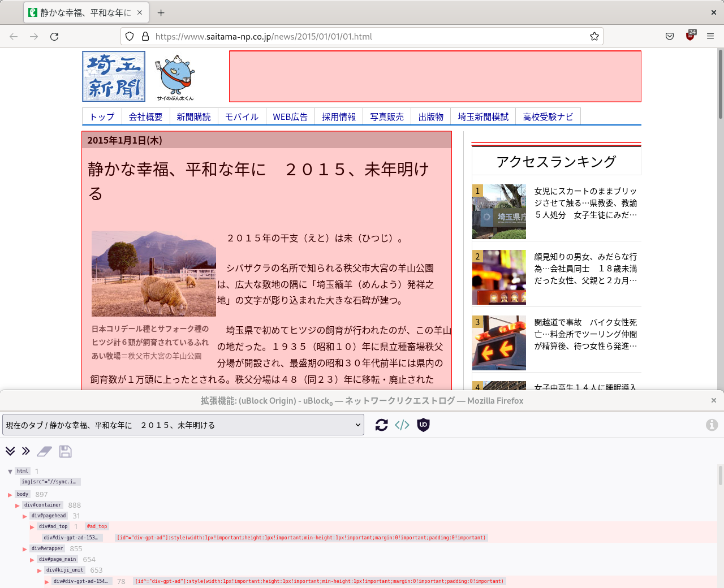Reload the logger tab content icon
The image size is (724, 588).
point(382,425)
